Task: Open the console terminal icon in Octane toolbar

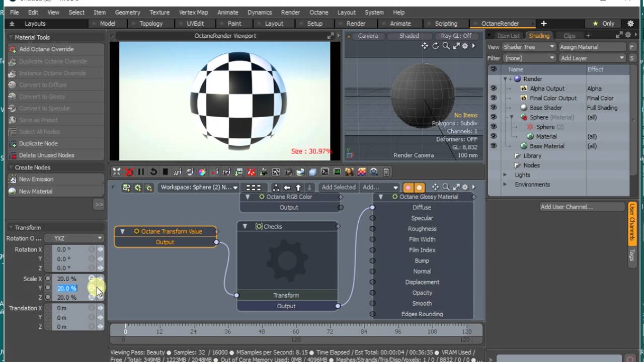Action: (325, 172)
